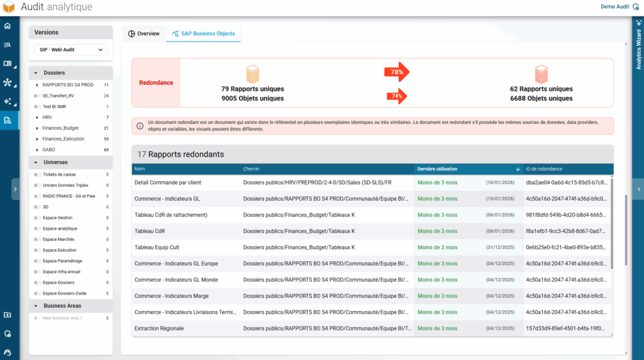
Task: Switch to the Overview tab
Action: [x=144, y=33]
